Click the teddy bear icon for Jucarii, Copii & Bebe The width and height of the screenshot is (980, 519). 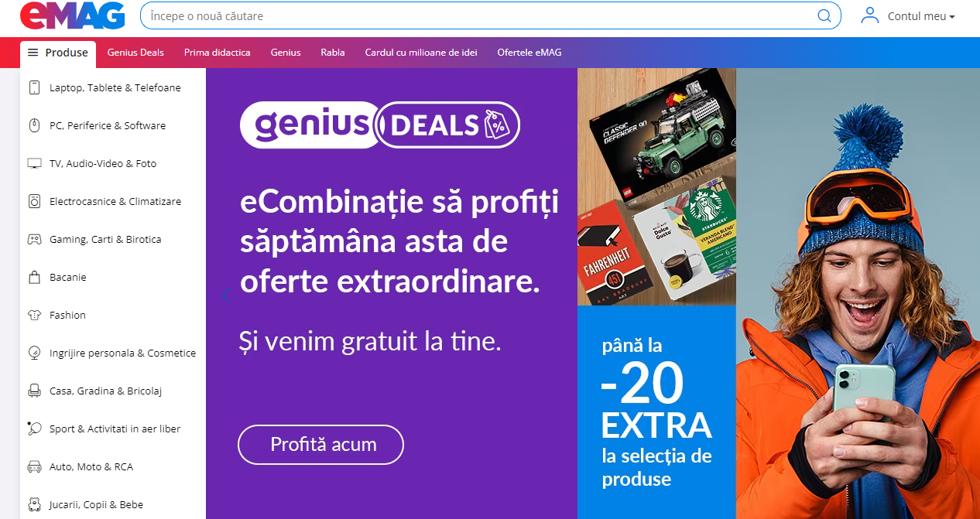pos(34,504)
